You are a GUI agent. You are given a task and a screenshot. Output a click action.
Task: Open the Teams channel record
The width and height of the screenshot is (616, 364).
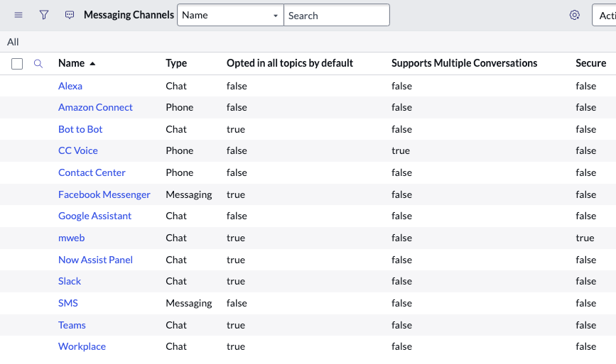click(x=72, y=325)
